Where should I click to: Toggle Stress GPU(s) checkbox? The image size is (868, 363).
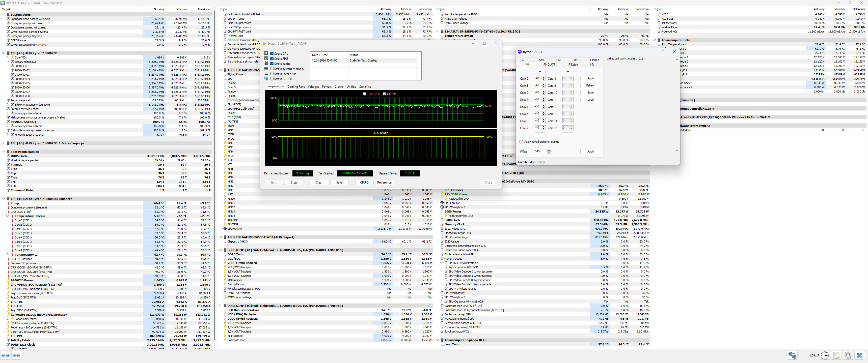pyautogui.click(x=272, y=79)
